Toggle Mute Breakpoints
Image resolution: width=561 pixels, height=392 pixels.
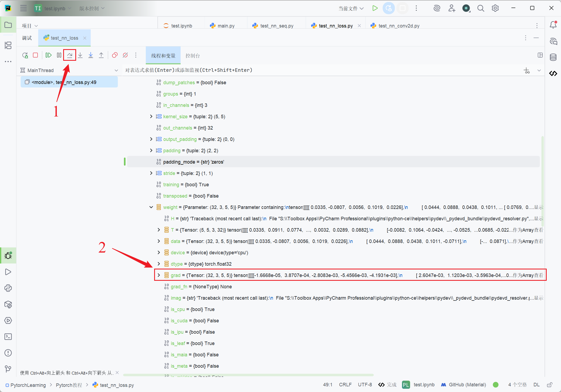(125, 55)
